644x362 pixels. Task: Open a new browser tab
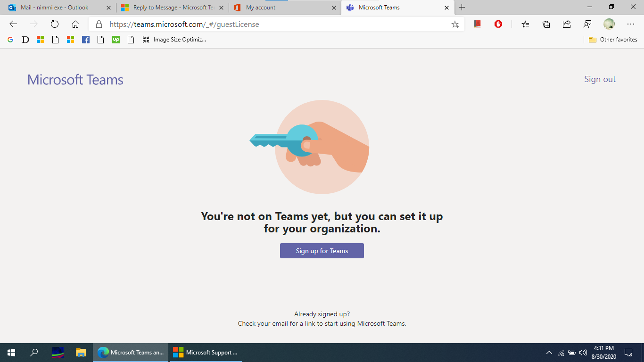tap(462, 8)
